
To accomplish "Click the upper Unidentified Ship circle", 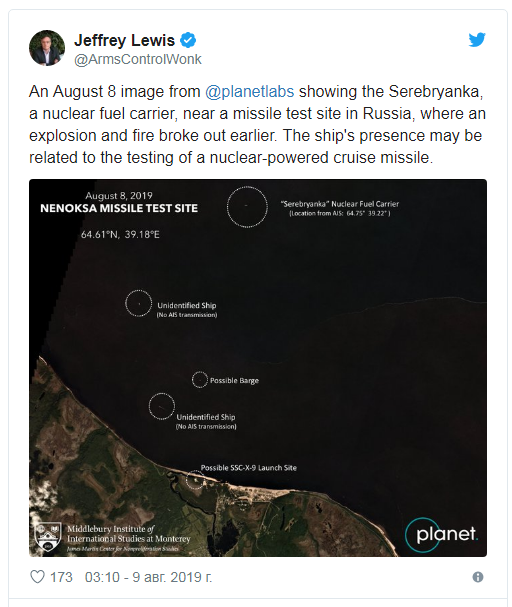I will pos(139,304).
